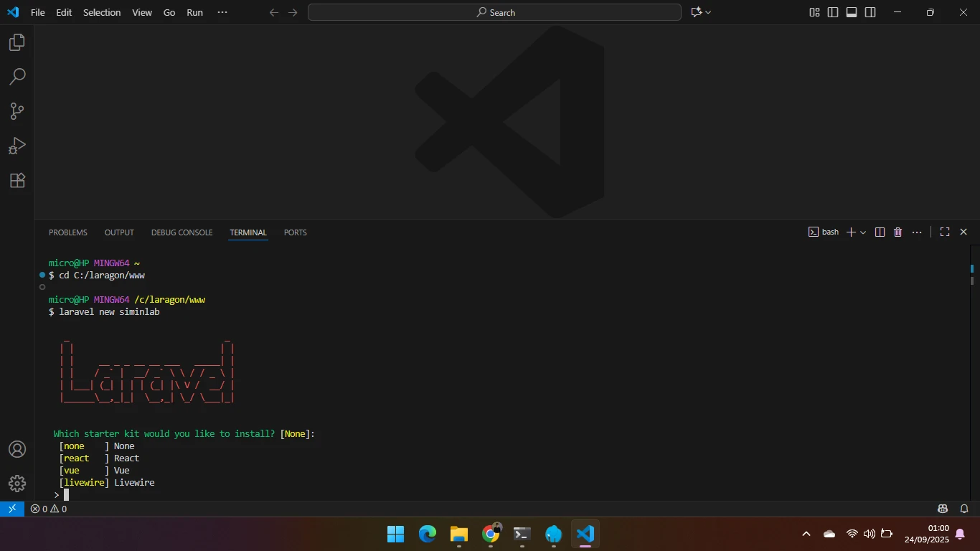Click the Search command center box

[x=494, y=12]
